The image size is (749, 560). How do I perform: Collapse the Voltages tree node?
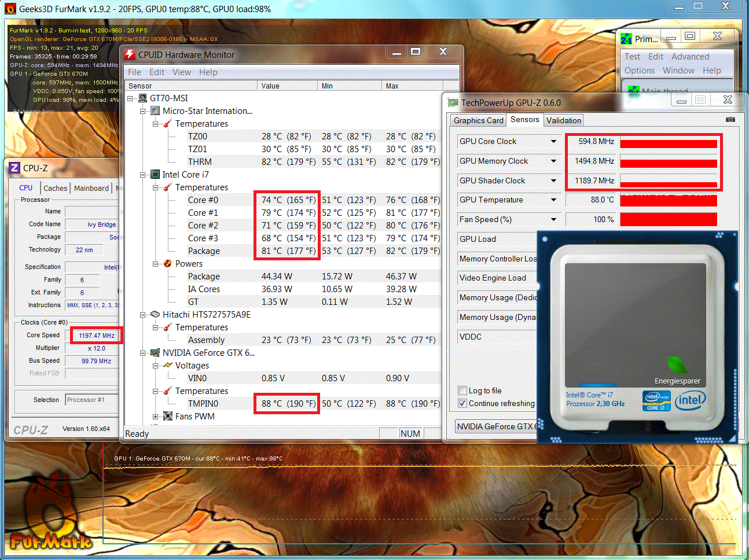[x=156, y=366]
